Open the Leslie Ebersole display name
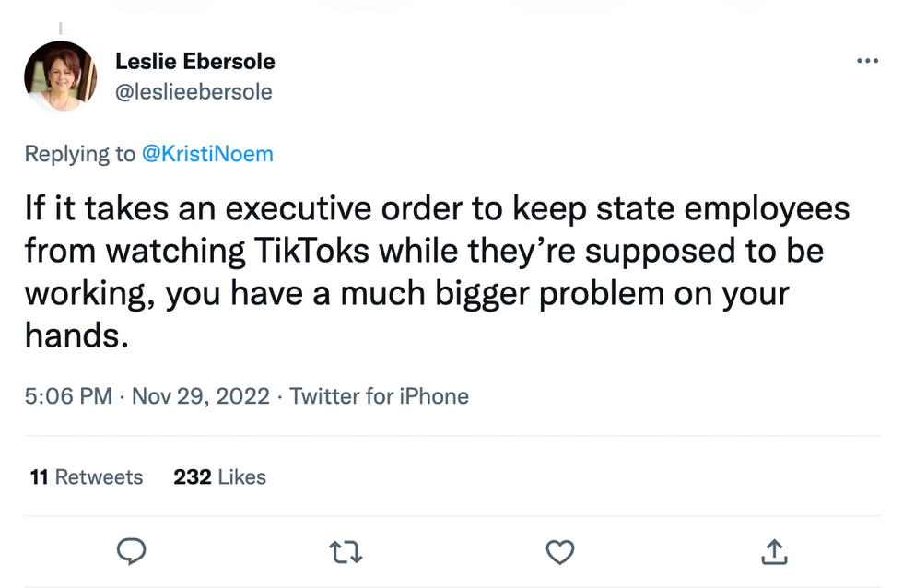This screenshot has width=903, height=588. (x=195, y=62)
